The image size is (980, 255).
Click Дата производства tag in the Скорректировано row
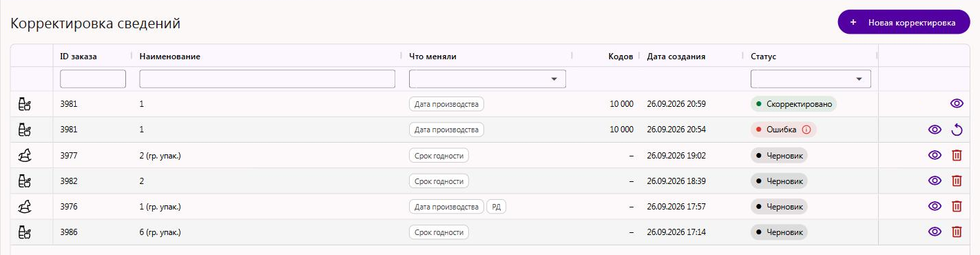pyautogui.click(x=446, y=104)
